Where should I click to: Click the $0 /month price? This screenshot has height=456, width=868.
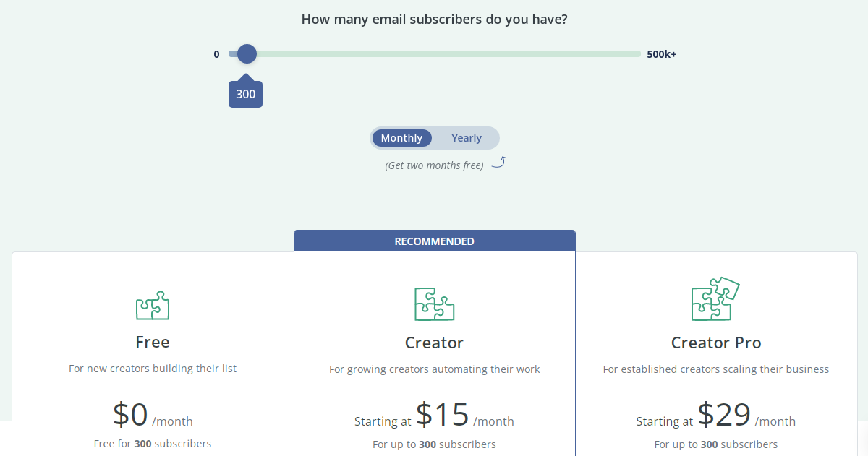pos(153,415)
